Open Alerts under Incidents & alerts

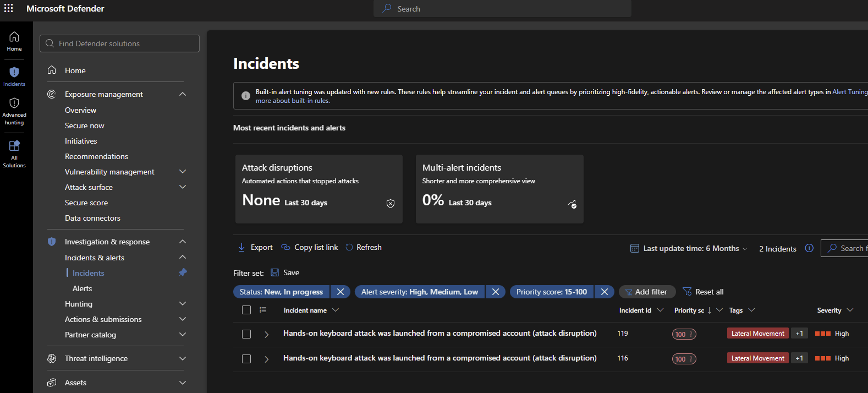point(83,288)
